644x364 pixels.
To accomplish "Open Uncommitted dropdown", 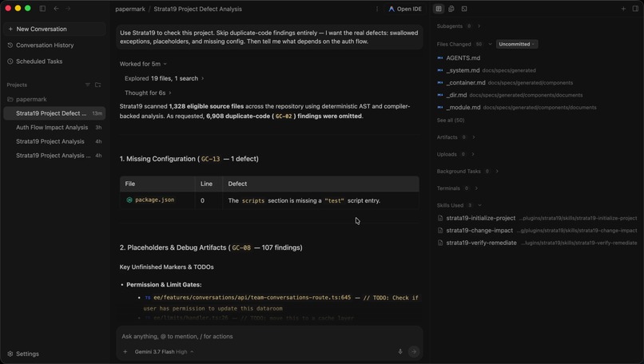I will click(x=517, y=44).
